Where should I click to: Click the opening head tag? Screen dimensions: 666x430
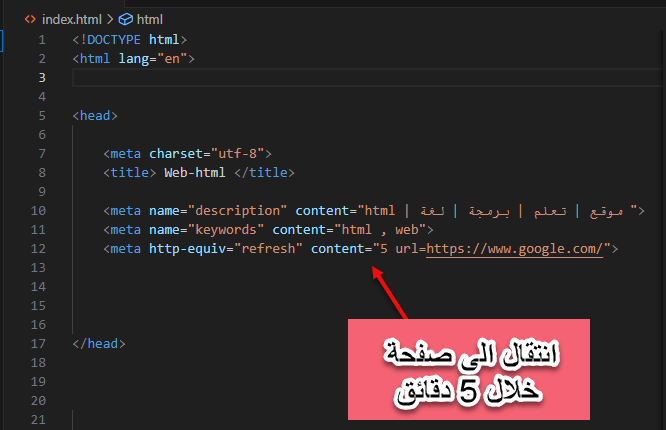(x=95, y=115)
